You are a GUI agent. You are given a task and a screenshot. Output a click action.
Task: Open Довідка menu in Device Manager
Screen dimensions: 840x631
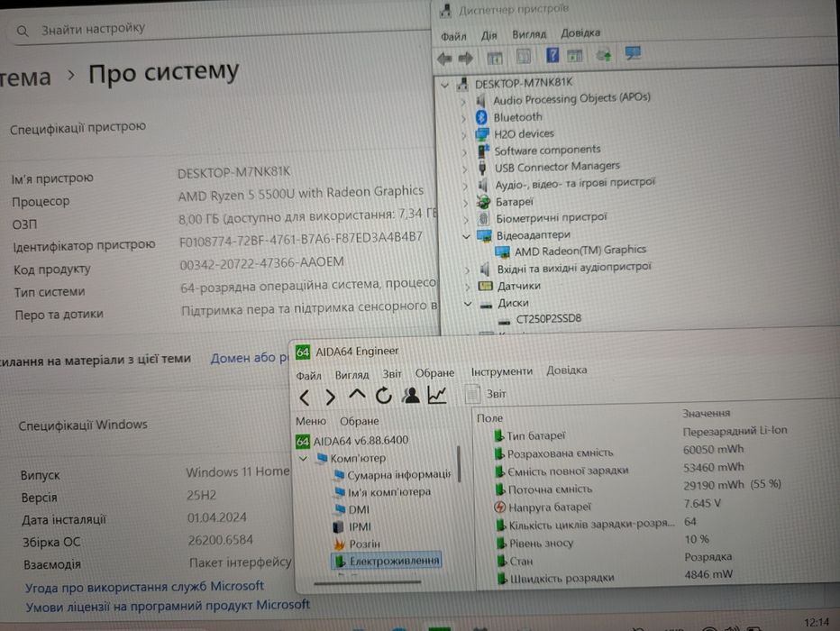click(580, 33)
